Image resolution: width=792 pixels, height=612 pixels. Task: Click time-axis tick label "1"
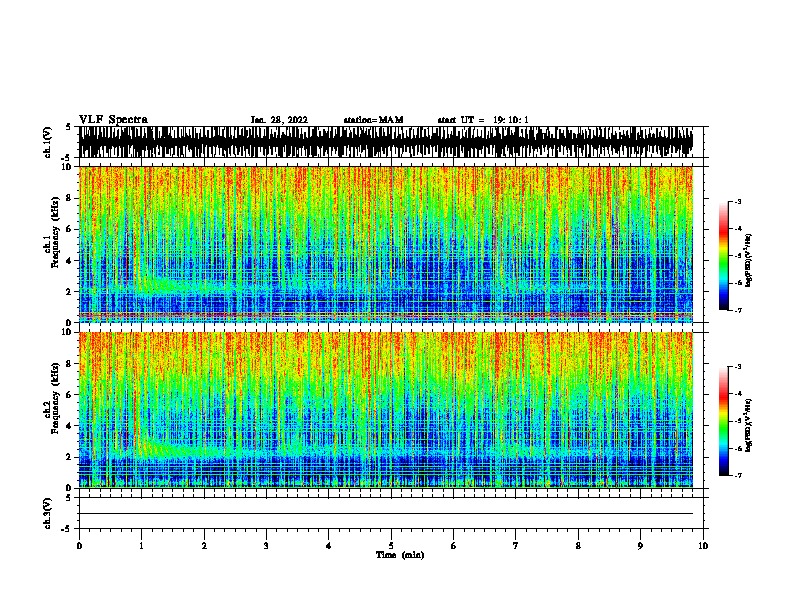(141, 546)
